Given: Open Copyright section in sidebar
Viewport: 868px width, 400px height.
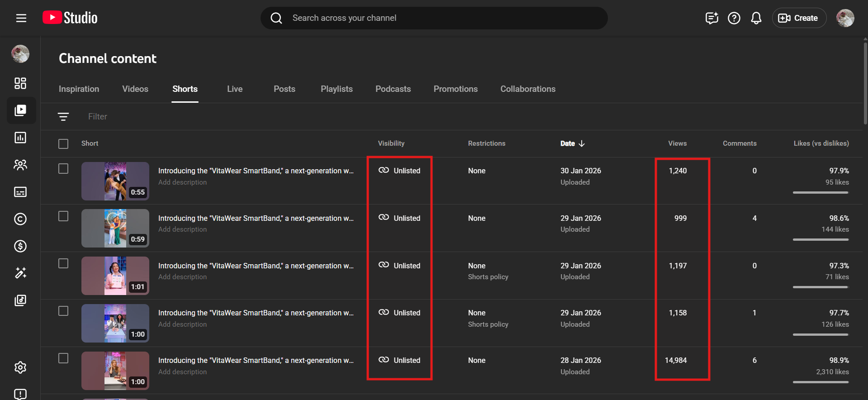Looking at the screenshot, I should point(20,219).
